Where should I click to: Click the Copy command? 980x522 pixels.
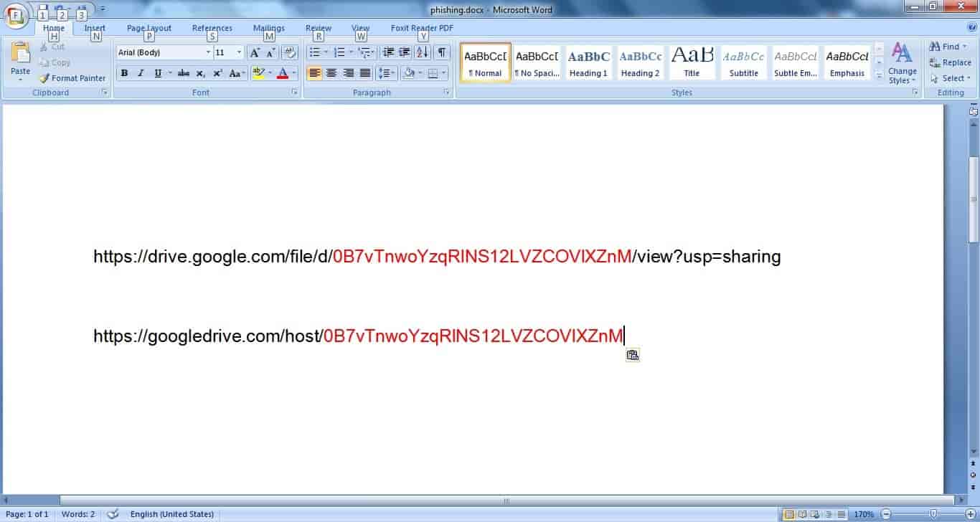[55, 62]
